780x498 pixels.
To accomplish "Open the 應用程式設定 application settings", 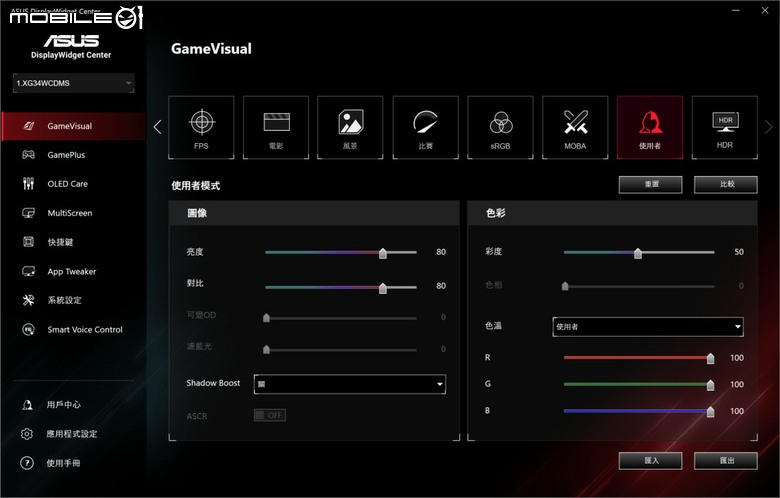I will point(72,434).
